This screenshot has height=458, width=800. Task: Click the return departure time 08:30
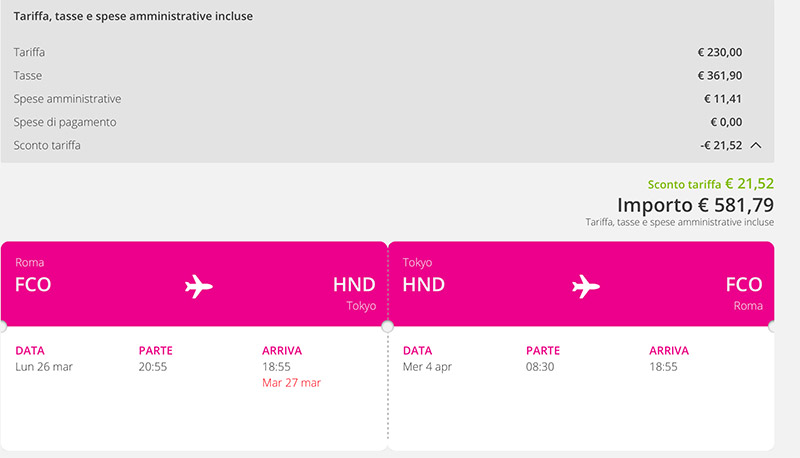coord(540,367)
